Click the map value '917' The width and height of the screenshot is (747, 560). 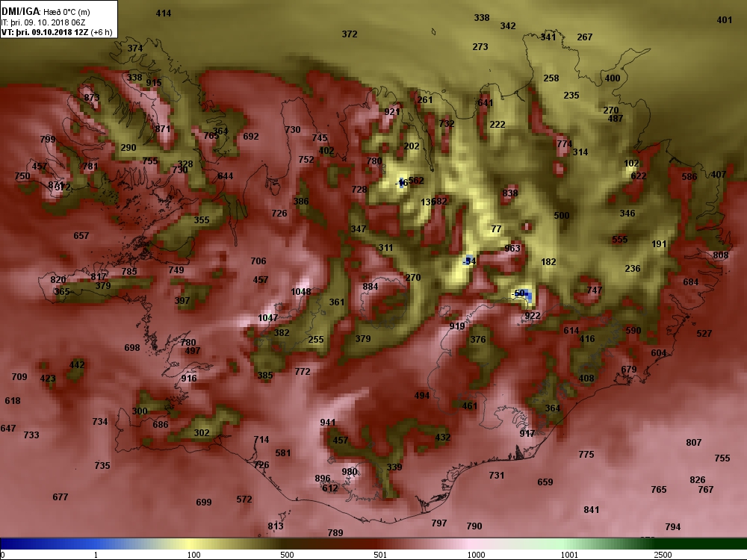point(527,434)
